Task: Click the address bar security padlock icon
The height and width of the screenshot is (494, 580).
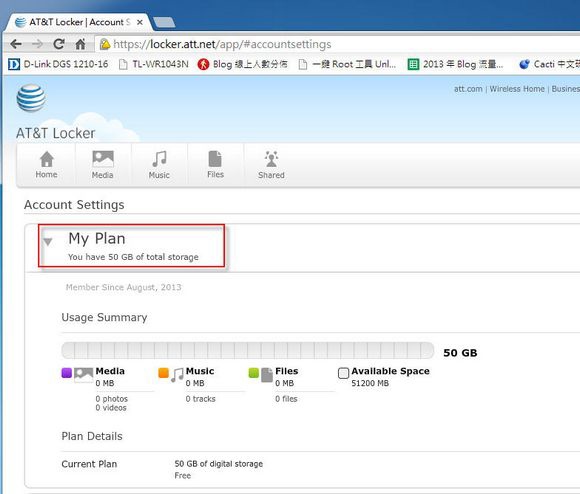Action: 105,44
